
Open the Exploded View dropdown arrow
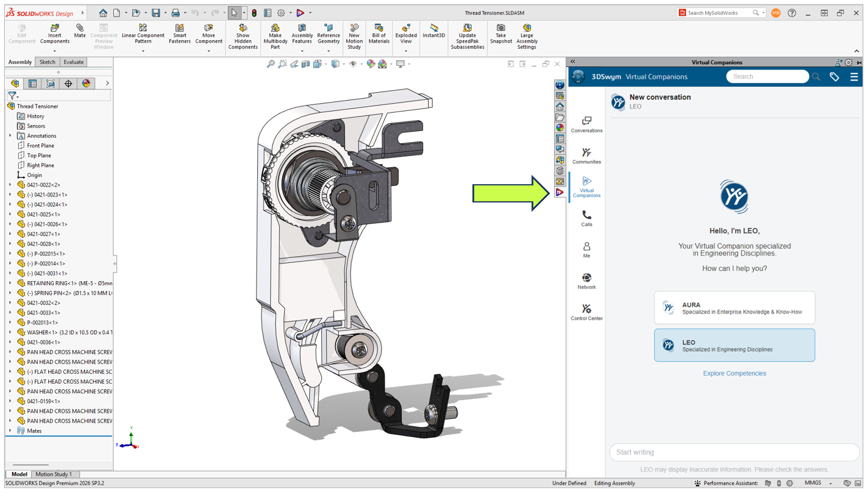click(406, 51)
